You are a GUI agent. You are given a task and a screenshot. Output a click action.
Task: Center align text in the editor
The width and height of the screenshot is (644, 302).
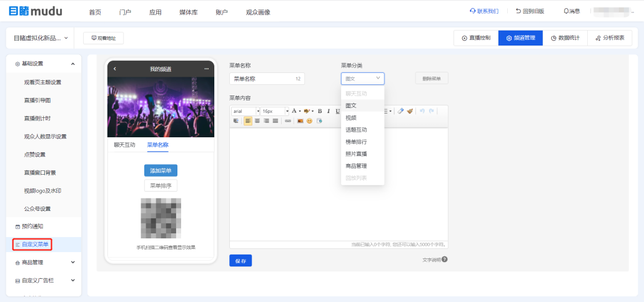coord(257,120)
